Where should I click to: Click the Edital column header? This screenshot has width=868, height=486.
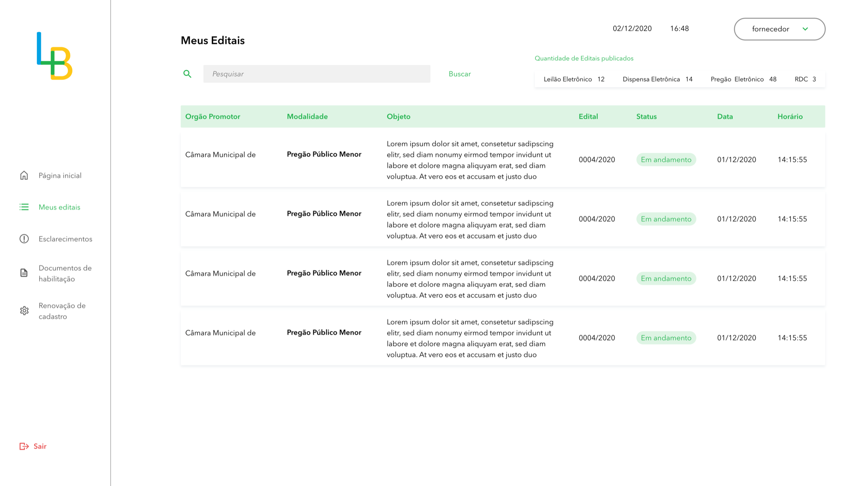(x=588, y=116)
